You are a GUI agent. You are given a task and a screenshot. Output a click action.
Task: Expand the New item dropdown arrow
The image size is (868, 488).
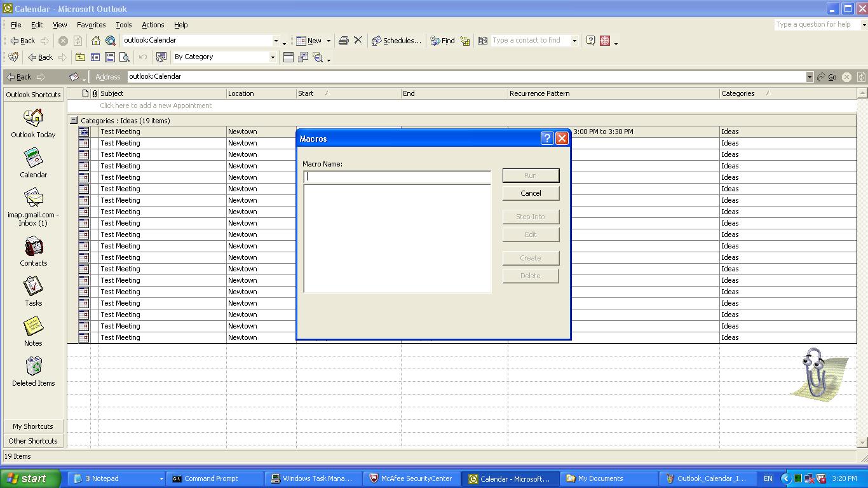(x=329, y=41)
